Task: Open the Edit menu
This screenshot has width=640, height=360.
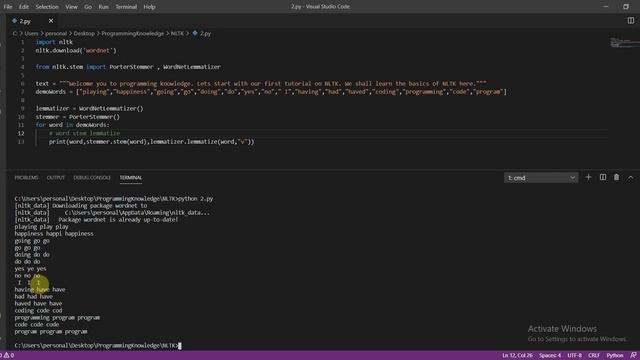Action: coord(24,7)
